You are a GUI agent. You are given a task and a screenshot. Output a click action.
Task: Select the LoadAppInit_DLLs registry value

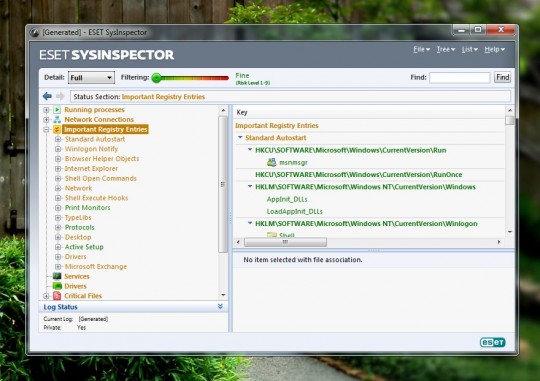click(294, 211)
